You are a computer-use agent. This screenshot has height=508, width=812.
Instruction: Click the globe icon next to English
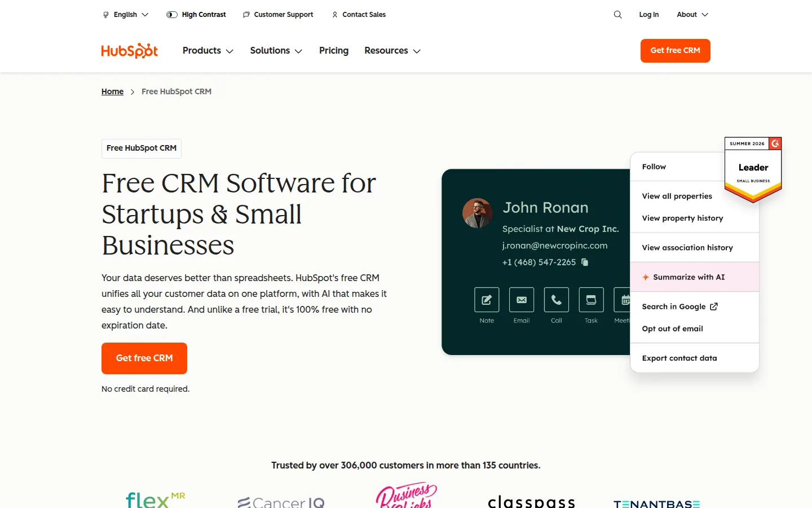(105, 15)
